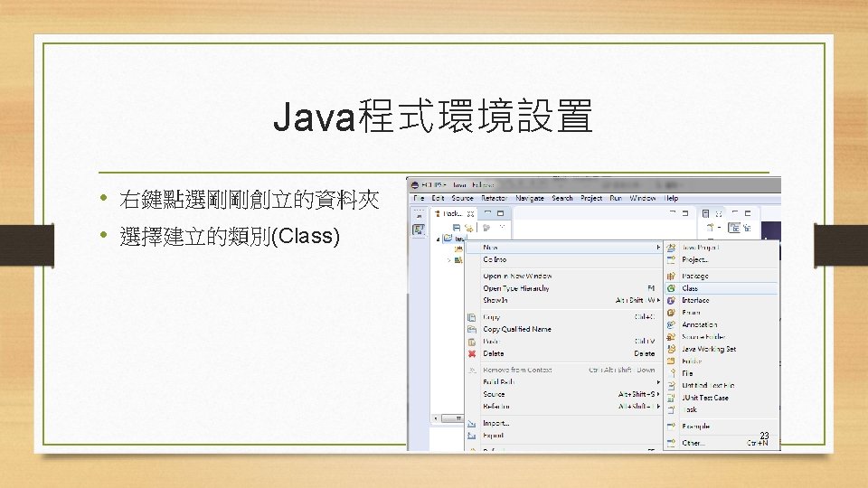Choose Open Type Hierarchy

point(563,288)
